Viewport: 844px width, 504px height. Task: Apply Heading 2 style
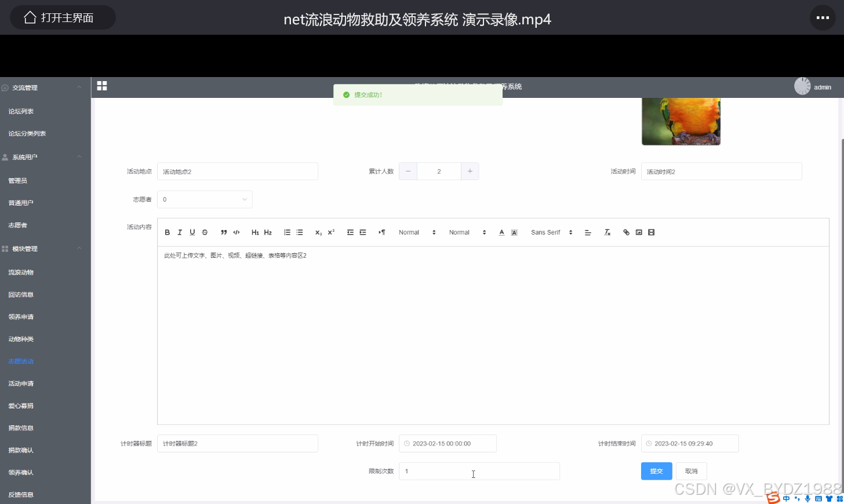pyautogui.click(x=268, y=232)
